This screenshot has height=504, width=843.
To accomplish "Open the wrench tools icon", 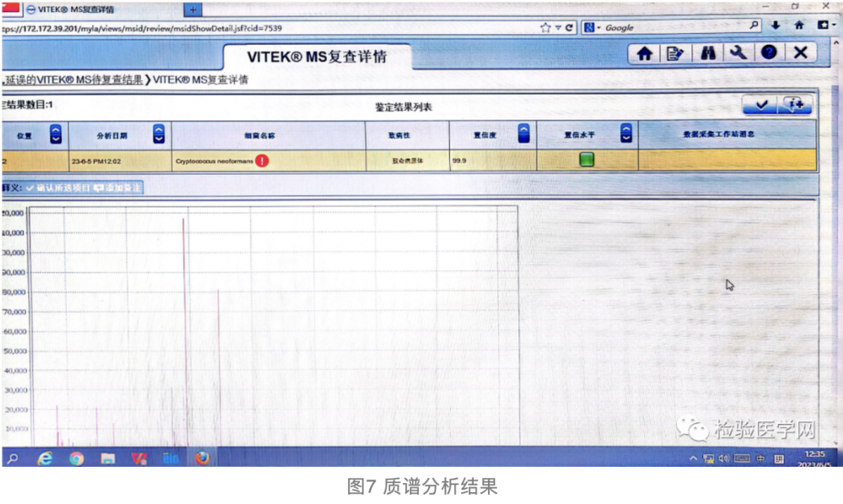I will coord(738,52).
